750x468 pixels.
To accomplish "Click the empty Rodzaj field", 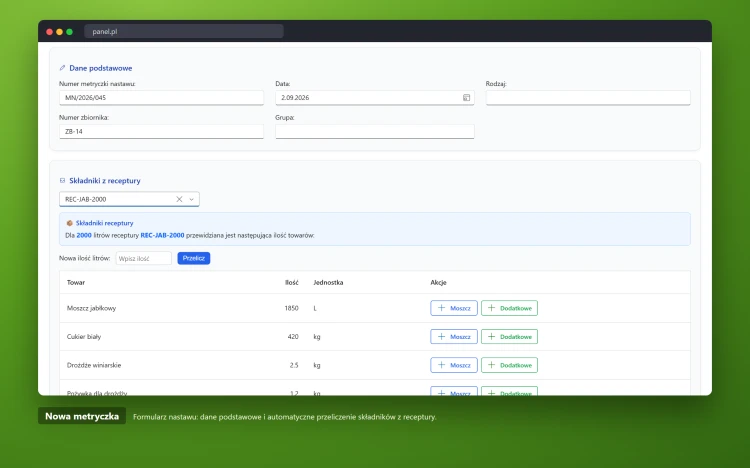I will pos(588,98).
